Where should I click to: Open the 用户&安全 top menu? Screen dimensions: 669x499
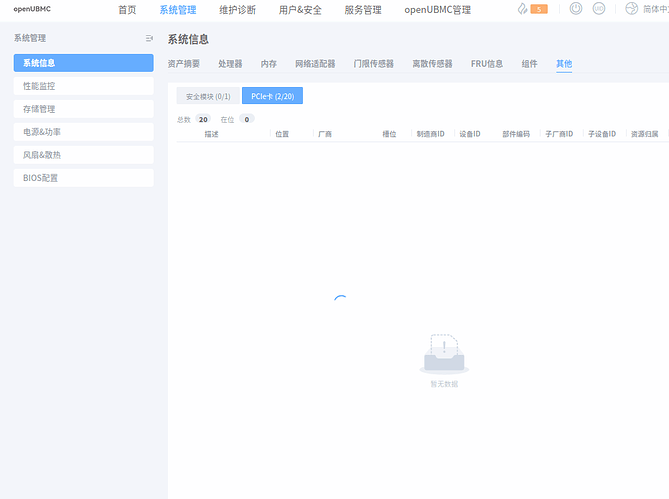pos(300,10)
